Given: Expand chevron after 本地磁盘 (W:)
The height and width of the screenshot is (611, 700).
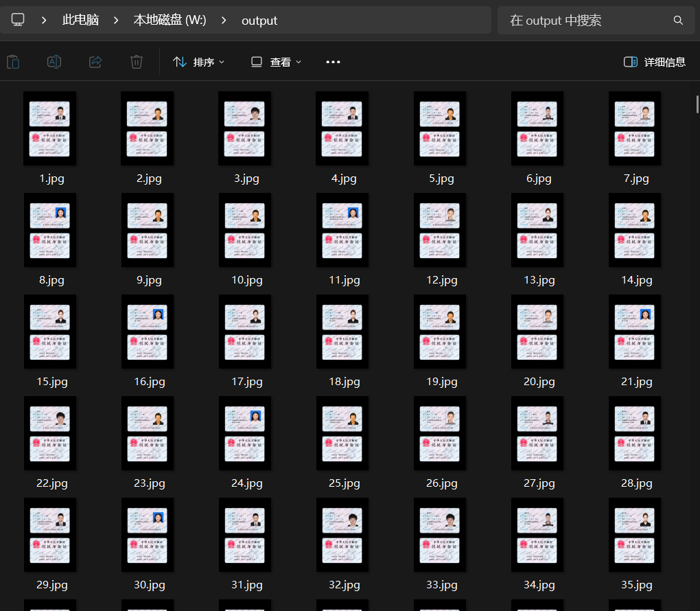Looking at the screenshot, I should point(224,20).
